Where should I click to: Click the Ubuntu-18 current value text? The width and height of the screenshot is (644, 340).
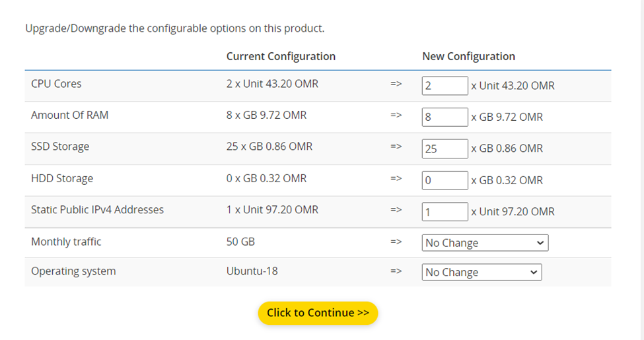(x=252, y=271)
